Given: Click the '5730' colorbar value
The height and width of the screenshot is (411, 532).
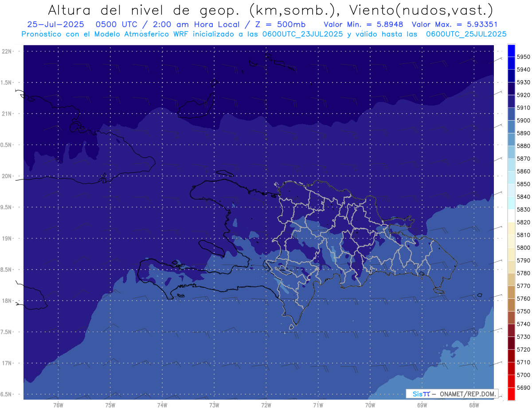Looking at the screenshot, I should [x=524, y=337].
